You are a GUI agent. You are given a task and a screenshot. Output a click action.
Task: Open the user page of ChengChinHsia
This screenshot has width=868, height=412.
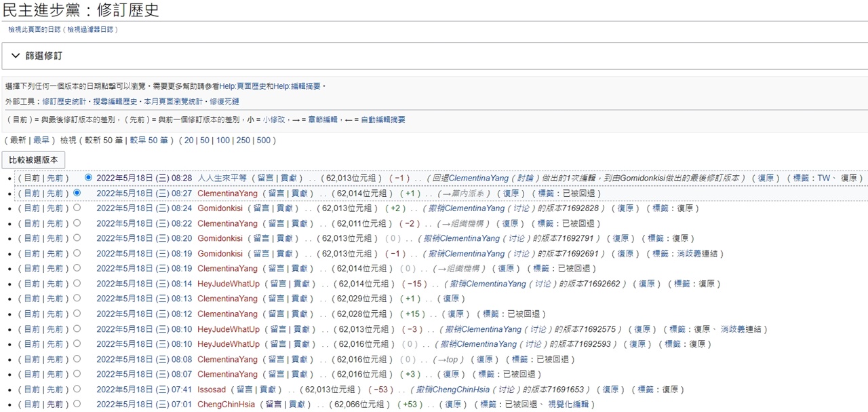[226, 405]
